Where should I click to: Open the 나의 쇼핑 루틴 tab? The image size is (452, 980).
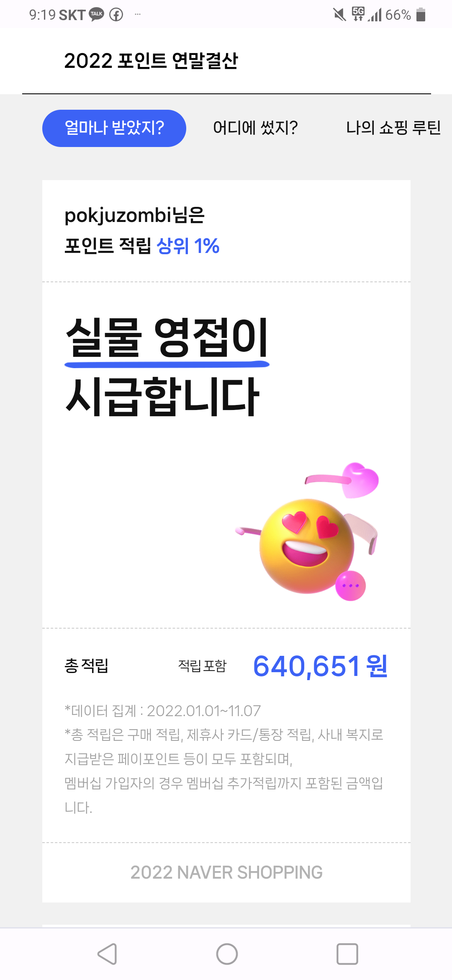pyautogui.click(x=393, y=128)
